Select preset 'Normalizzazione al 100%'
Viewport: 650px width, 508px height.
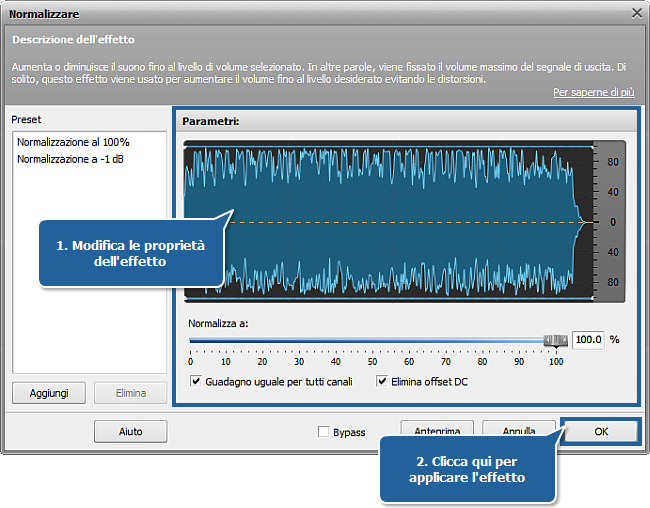point(73,142)
